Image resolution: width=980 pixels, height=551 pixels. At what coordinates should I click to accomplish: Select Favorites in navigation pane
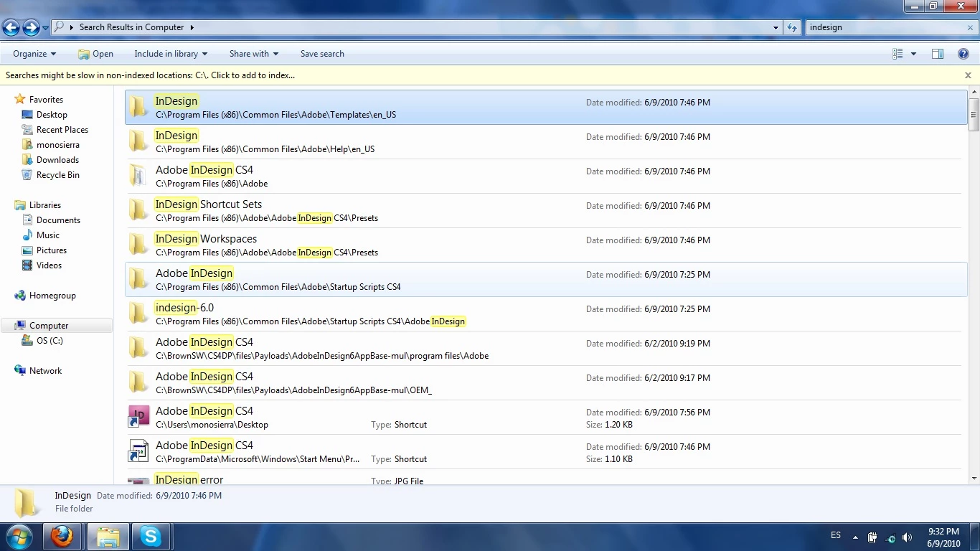coord(46,100)
